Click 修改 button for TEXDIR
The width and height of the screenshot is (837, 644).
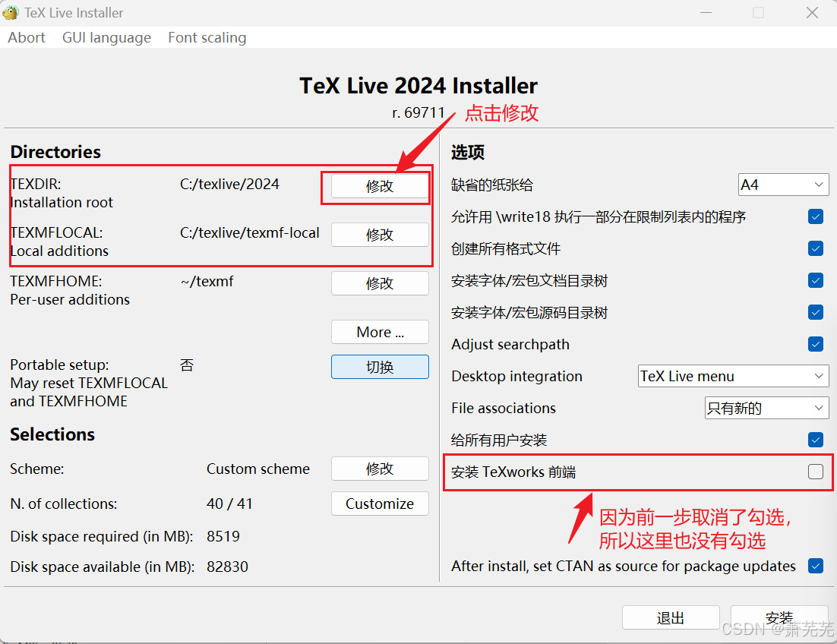[380, 186]
